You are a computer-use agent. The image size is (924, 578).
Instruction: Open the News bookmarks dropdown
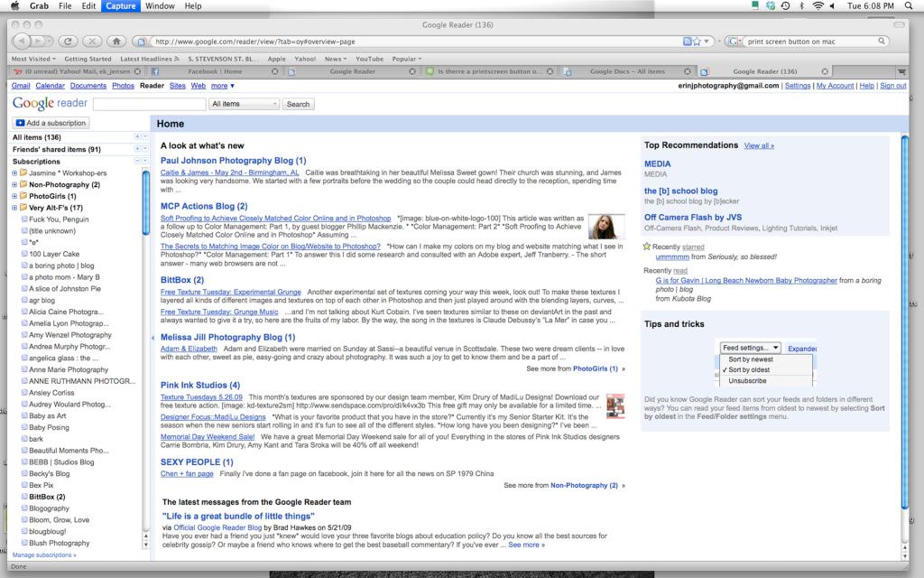(x=336, y=59)
